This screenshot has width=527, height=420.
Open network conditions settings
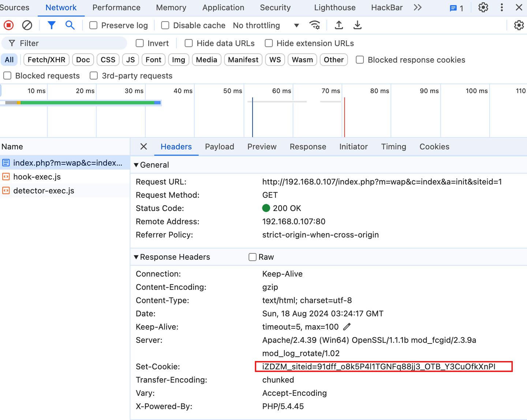coord(315,25)
